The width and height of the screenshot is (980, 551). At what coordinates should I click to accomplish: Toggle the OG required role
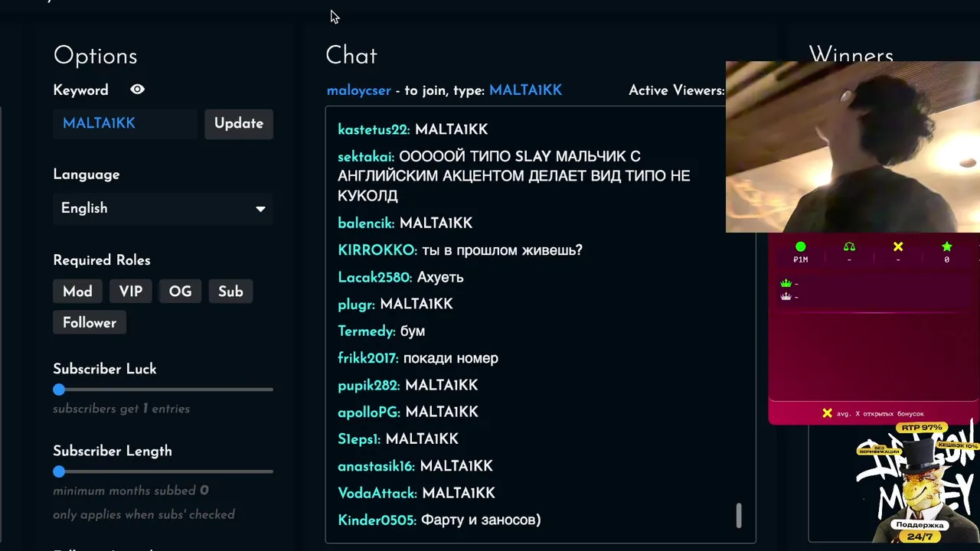pos(180,292)
